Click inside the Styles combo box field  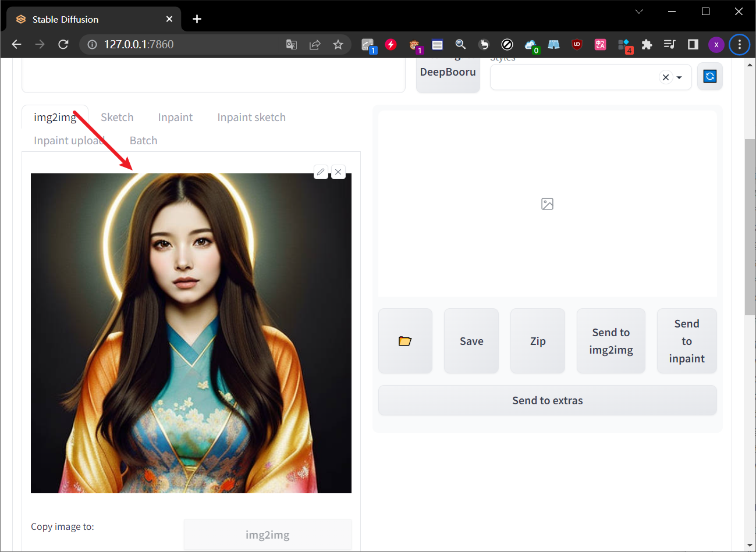pos(591,77)
